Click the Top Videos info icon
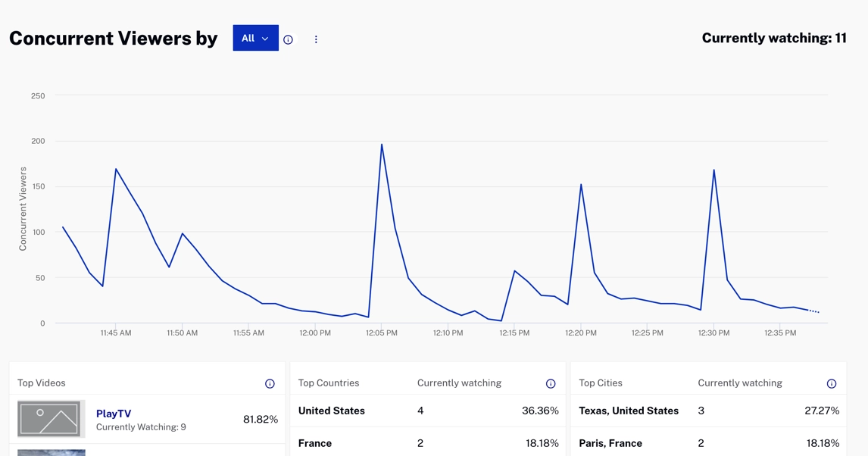The width and height of the screenshot is (868, 456). point(270,384)
